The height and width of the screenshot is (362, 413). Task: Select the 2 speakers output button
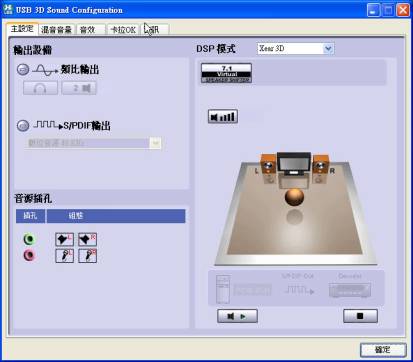[x=79, y=88]
